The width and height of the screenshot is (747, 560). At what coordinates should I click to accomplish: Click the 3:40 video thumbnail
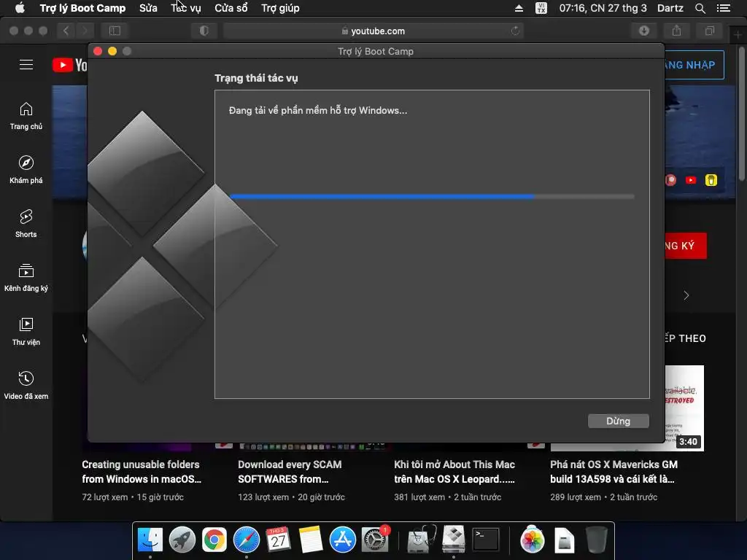(x=684, y=408)
